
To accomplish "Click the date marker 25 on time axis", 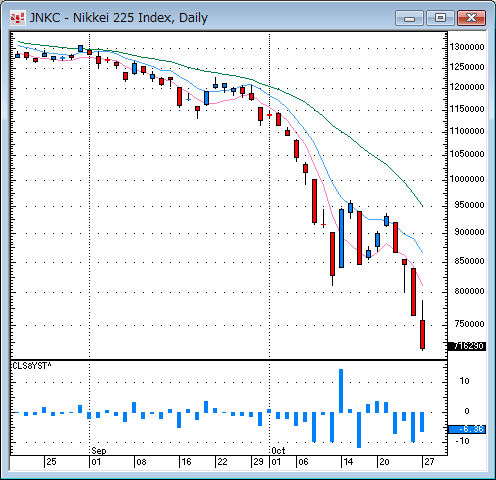I will click(x=51, y=462).
